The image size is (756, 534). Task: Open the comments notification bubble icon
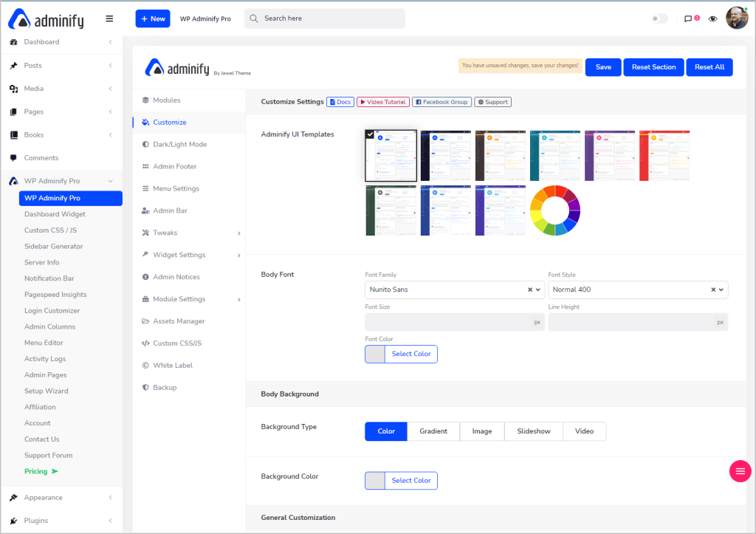(688, 18)
